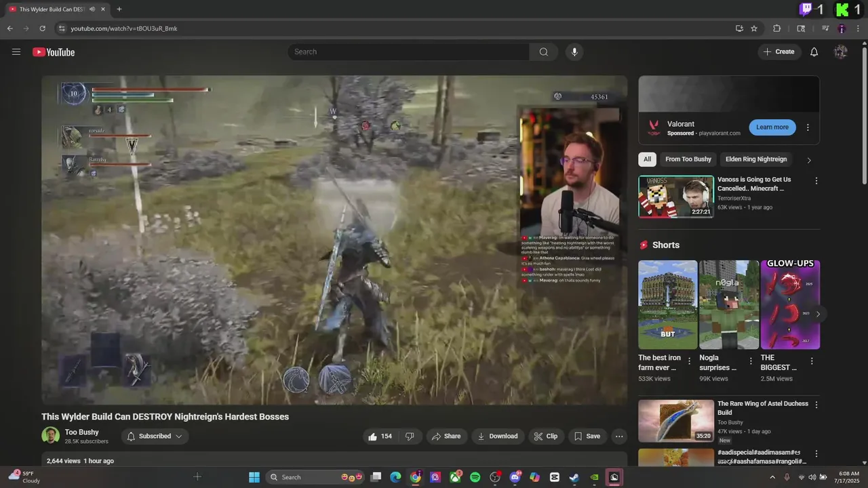868x488 pixels.
Task: Share the video
Action: point(446,436)
